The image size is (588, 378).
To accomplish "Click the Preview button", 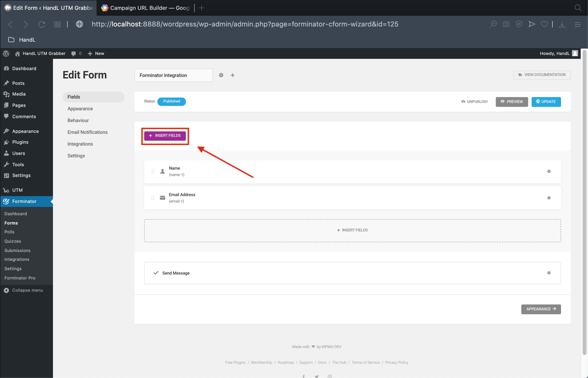I will [x=512, y=102].
